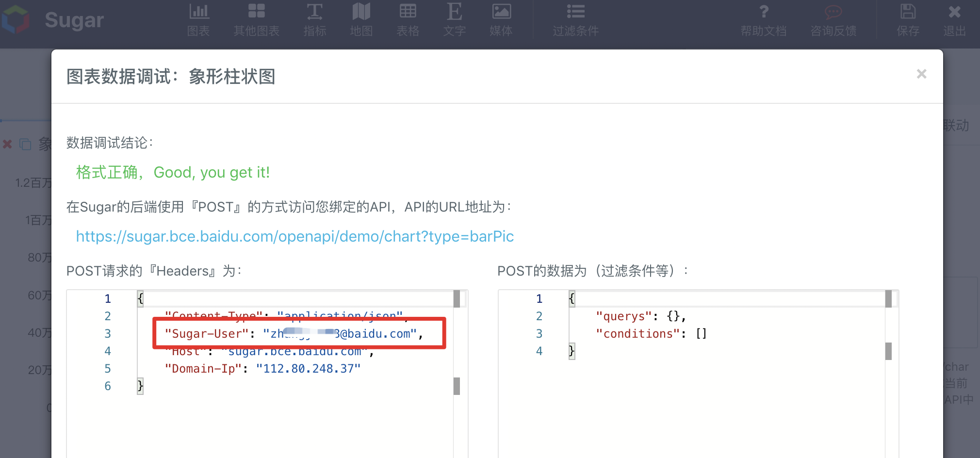This screenshot has width=980, height=458.
Task: Close the 图表数据调试 dialog
Action: [x=921, y=74]
